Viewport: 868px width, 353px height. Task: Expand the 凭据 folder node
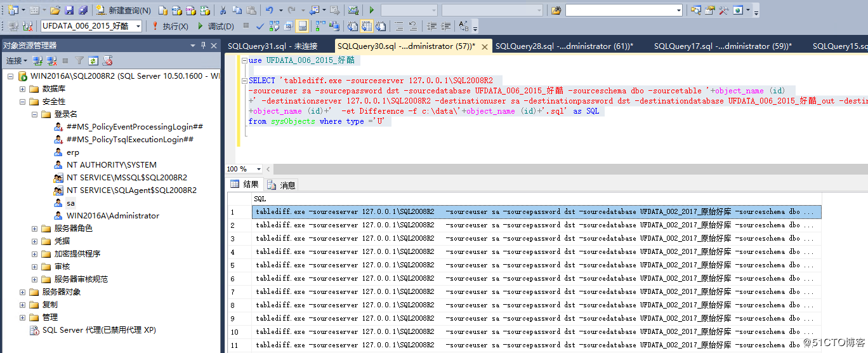coord(34,241)
